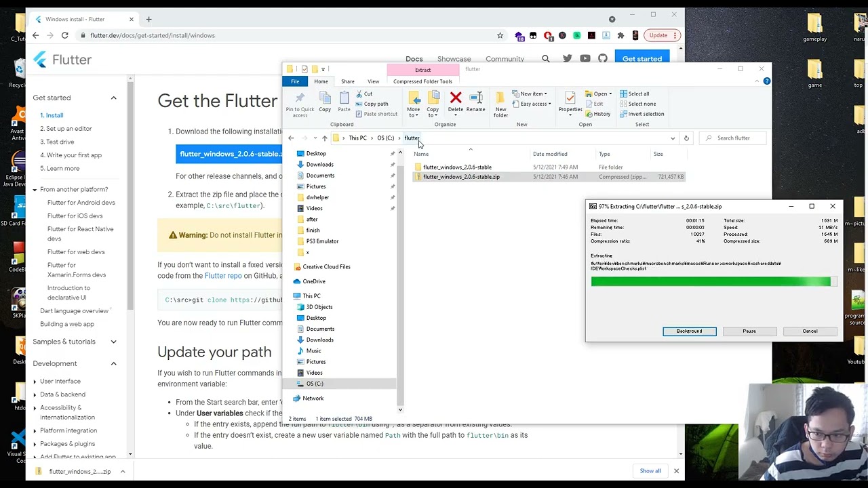Collapse the Get started sidebar section
868x488 pixels.
coord(113,98)
